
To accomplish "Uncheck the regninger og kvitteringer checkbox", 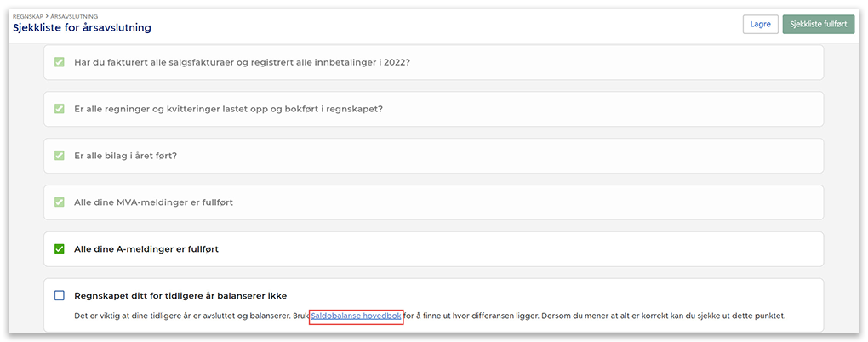I will coord(60,109).
